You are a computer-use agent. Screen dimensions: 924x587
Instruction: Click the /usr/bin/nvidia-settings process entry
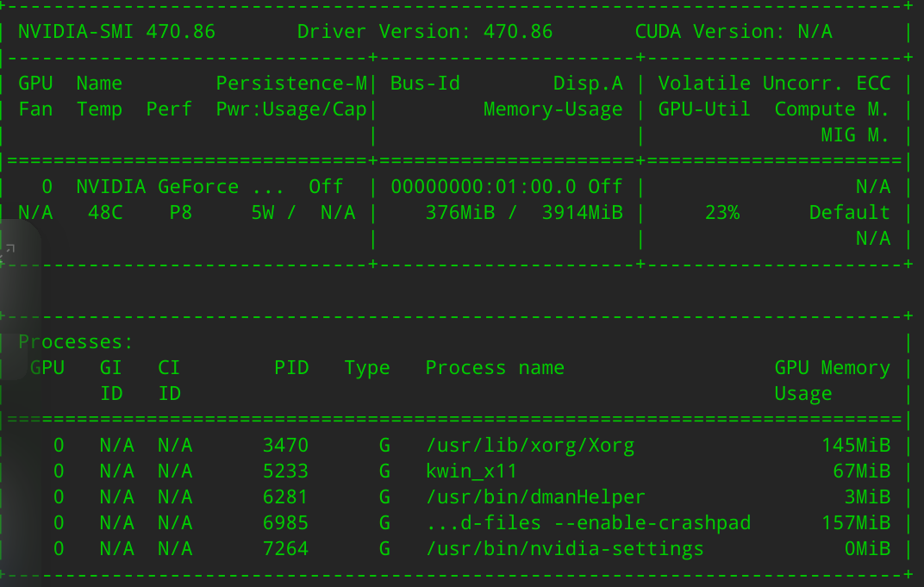coord(565,549)
